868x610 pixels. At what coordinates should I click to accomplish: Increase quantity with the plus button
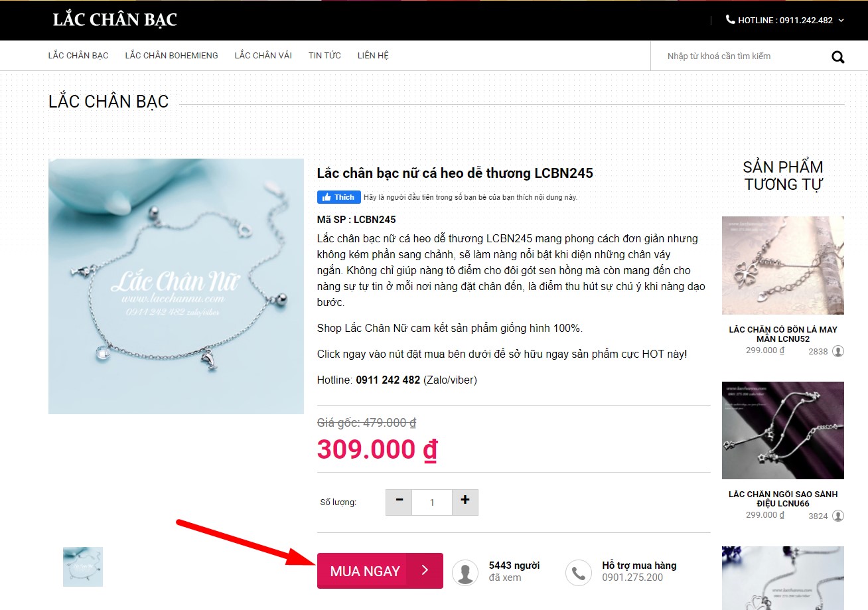[465, 502]
